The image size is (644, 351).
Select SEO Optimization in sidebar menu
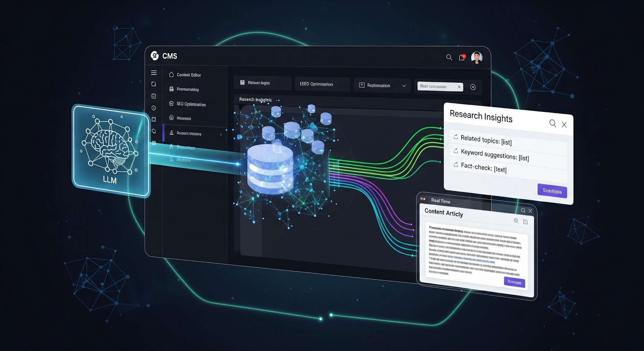(191, 104)
